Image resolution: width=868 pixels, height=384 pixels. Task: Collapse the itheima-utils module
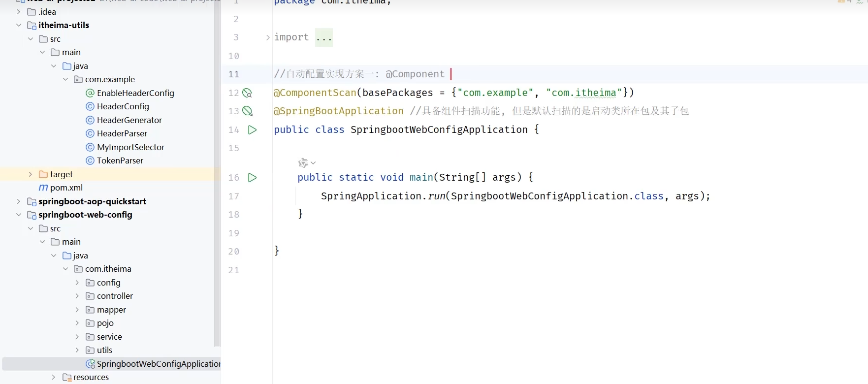[x=19, y=25]
